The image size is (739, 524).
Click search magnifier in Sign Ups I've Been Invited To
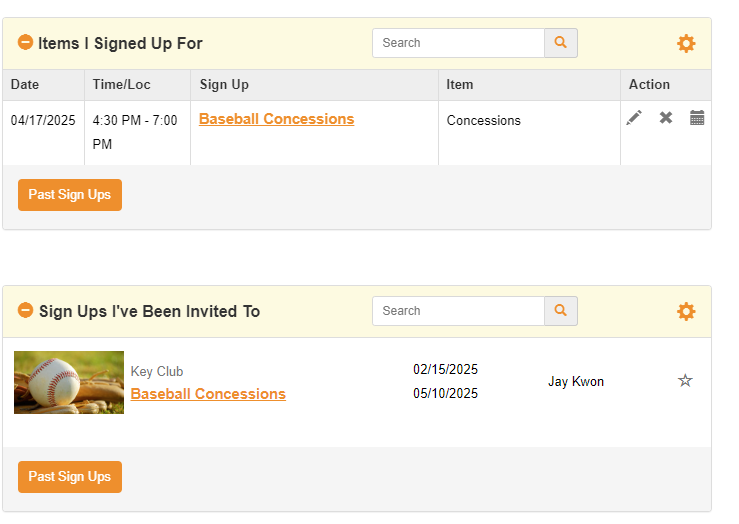(x=561, y=311)
